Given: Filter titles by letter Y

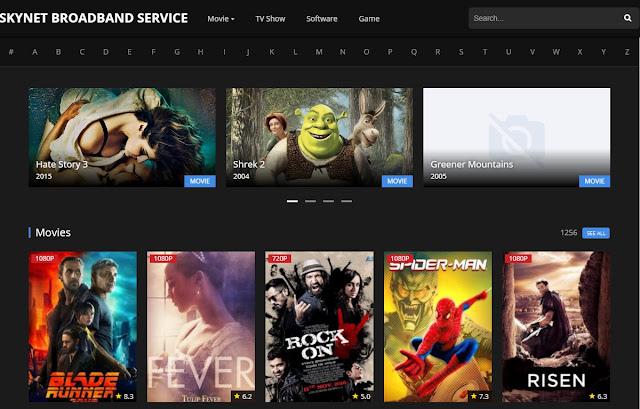Looking at the screenshot, I should point(603,52).
